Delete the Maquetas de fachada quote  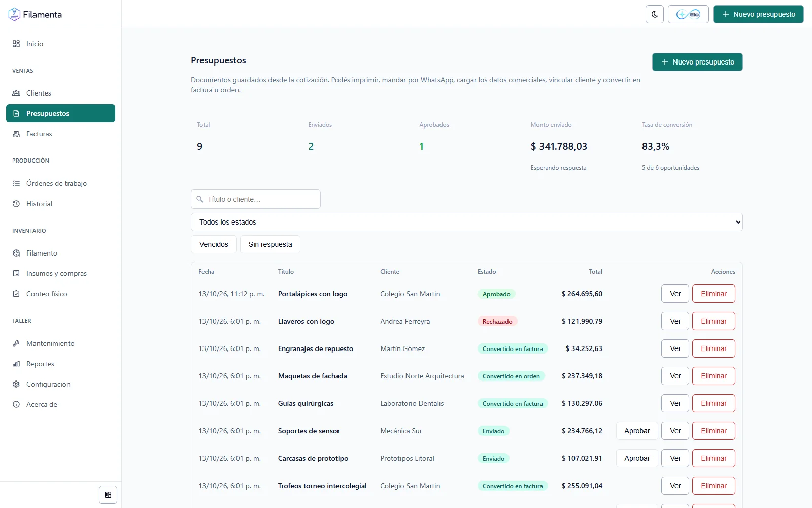tap(714, 376)
